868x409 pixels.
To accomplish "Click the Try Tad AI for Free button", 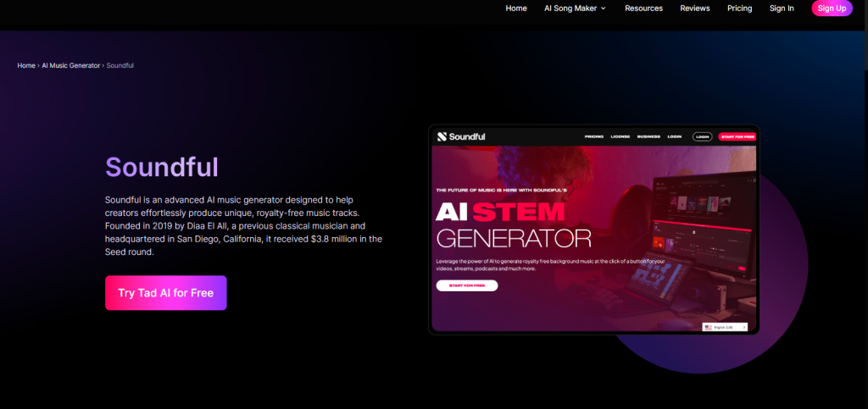I will click(165, 293).
